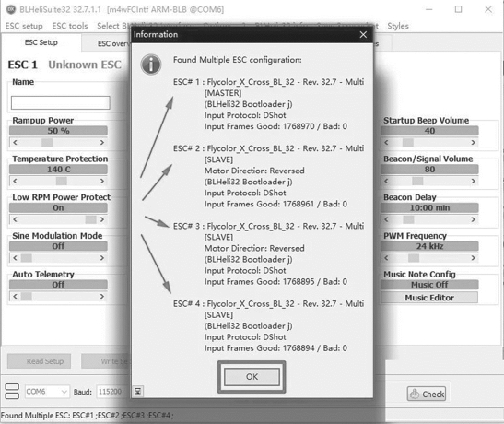Screen dimensions: 504x424
Task: Maximize the BLHeliSuite32 window
Action: (x=458, y=9)
